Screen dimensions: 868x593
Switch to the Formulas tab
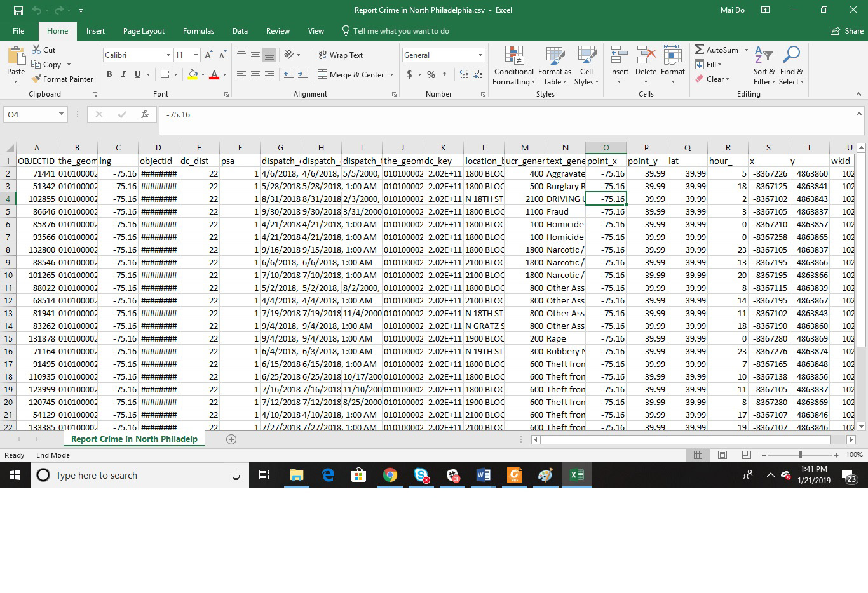coord(198,30)
